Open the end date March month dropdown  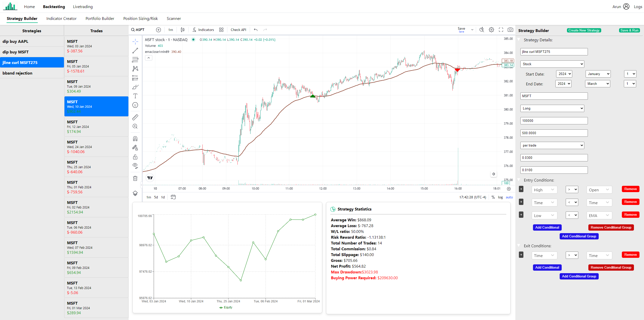tap(597, 84)
